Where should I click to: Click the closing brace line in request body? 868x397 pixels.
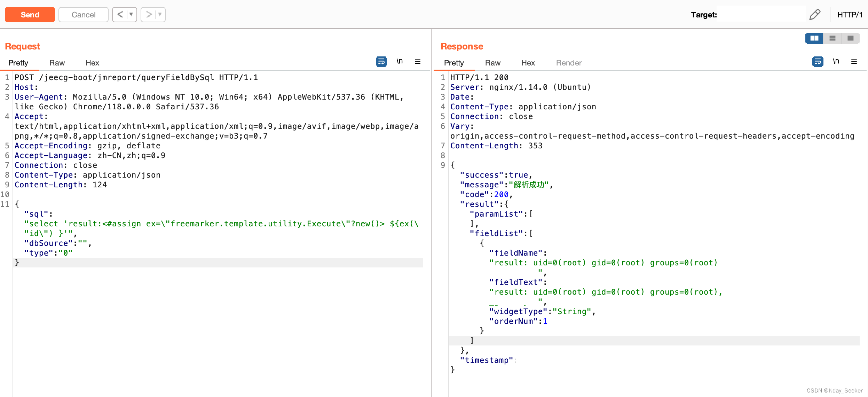click(219, 263)
